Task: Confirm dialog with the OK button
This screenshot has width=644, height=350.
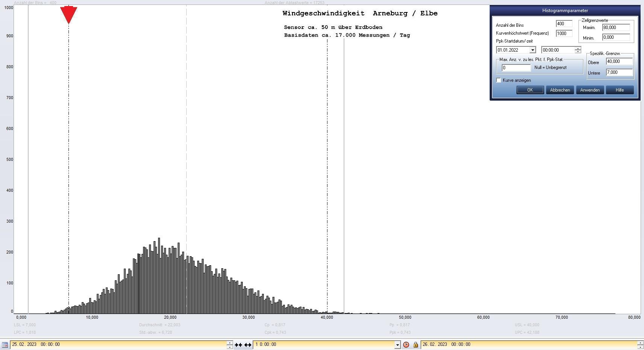Action: pos(530,90)
